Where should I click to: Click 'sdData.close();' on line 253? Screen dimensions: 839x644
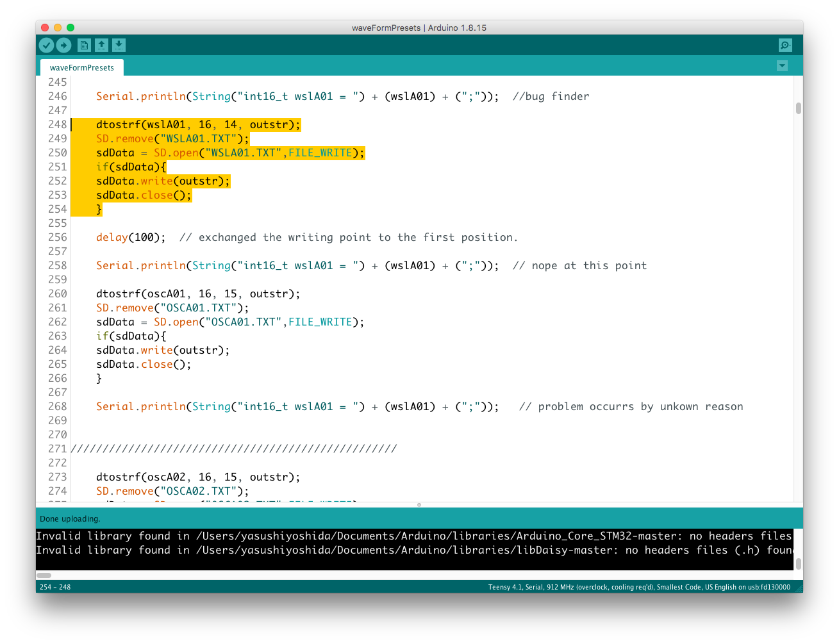144,195
